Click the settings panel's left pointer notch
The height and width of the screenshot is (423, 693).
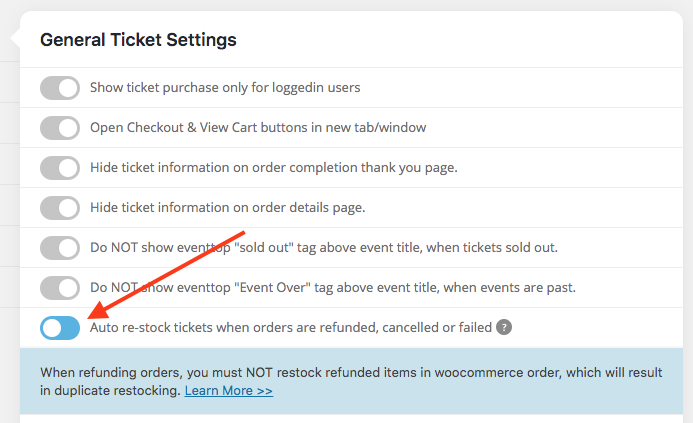coord(15,39)
